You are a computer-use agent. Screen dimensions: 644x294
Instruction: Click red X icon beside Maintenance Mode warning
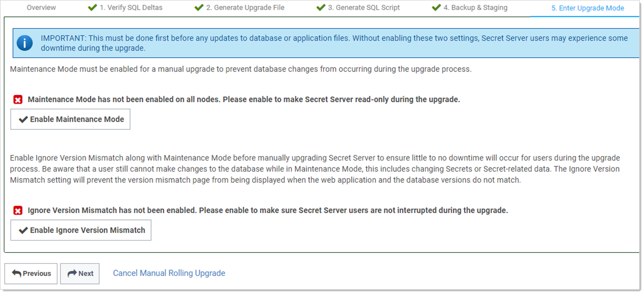point(18,100)
